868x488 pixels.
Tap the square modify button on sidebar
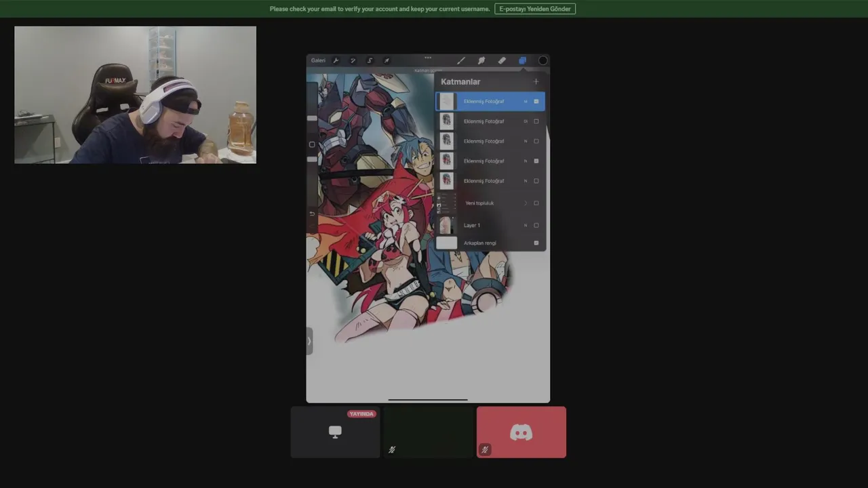[x=312, y=144]
